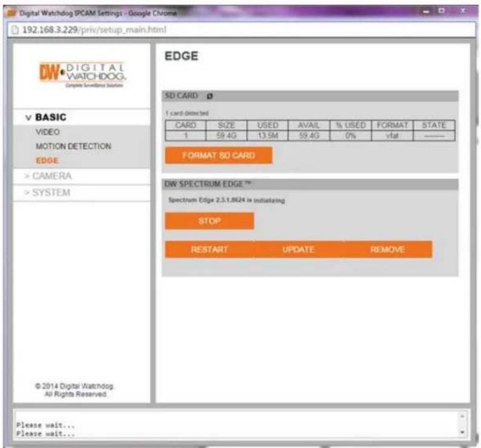Viewport: 481px width, 448px height.
Task: Click the vfat format cell
Action: (392, 136)
